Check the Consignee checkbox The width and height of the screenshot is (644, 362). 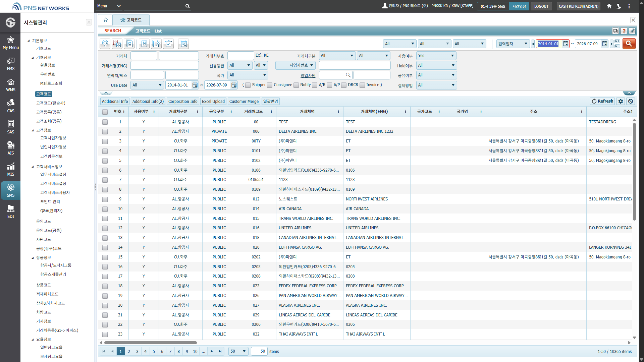click(x=270, y=85)
